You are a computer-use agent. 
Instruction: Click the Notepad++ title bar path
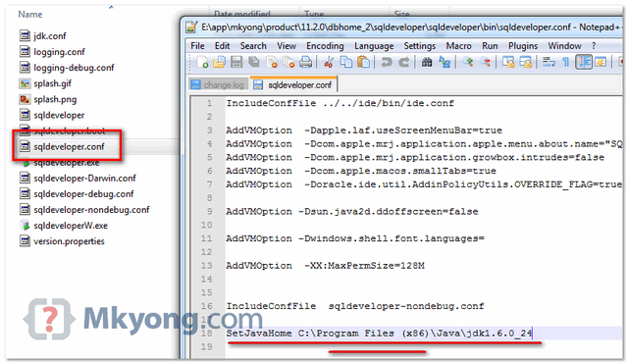coord(411,27)
